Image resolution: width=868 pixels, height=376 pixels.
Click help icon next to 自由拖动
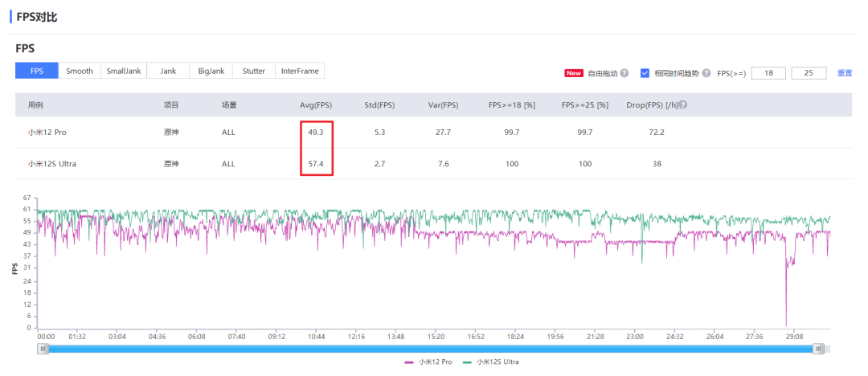(x=624, y=73)
